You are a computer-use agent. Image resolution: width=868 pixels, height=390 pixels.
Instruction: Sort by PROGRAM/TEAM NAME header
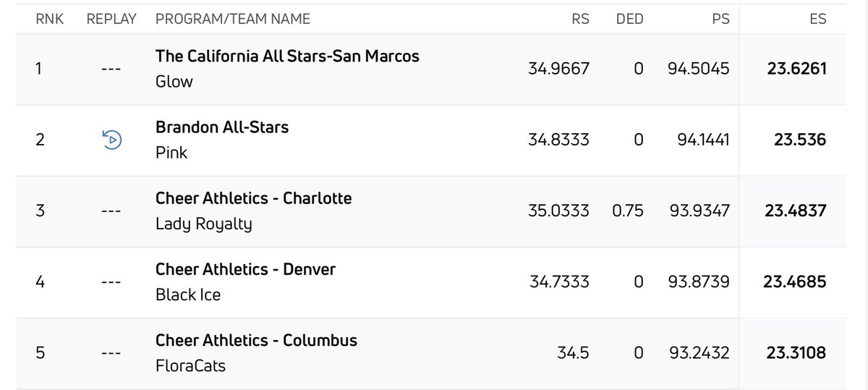click(233, 20)
